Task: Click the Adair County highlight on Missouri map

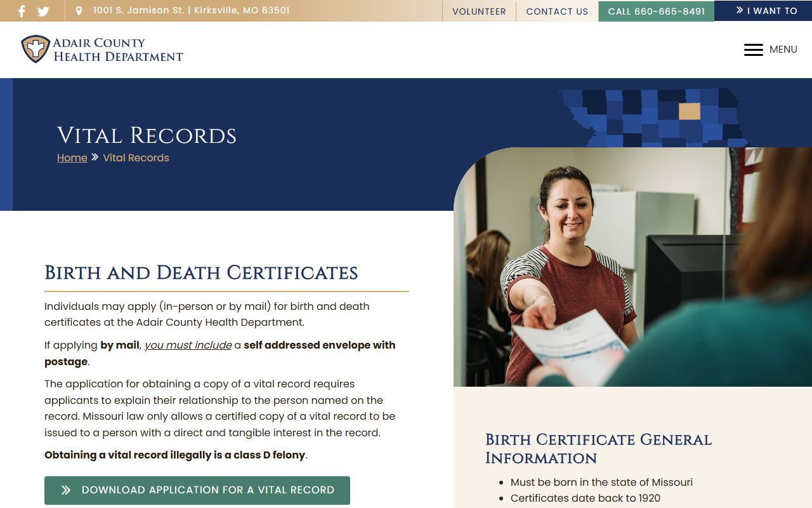Action: coord(690,111)
